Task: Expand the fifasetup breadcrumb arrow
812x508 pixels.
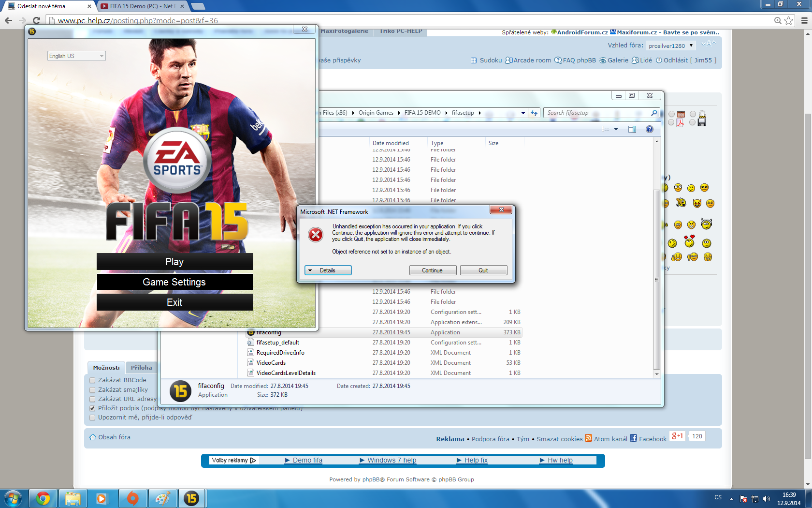Action: pyautogui.click(x=479, y=113)
